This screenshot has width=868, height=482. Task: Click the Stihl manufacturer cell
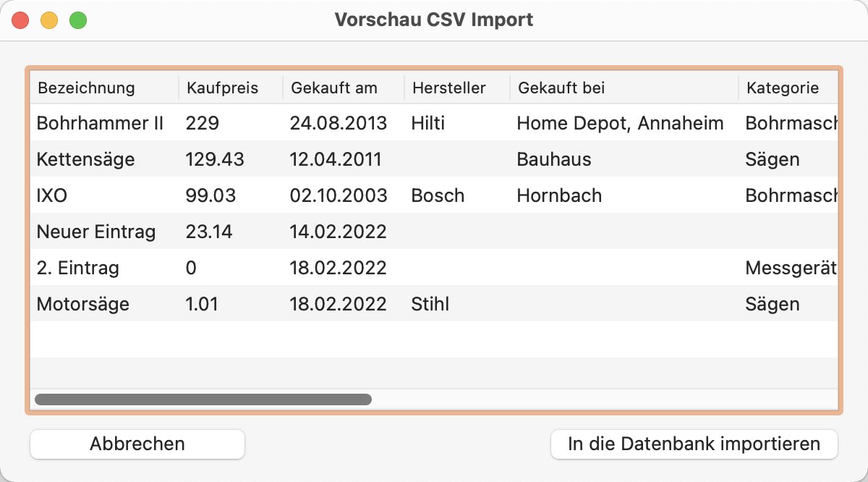pos(430,304)
